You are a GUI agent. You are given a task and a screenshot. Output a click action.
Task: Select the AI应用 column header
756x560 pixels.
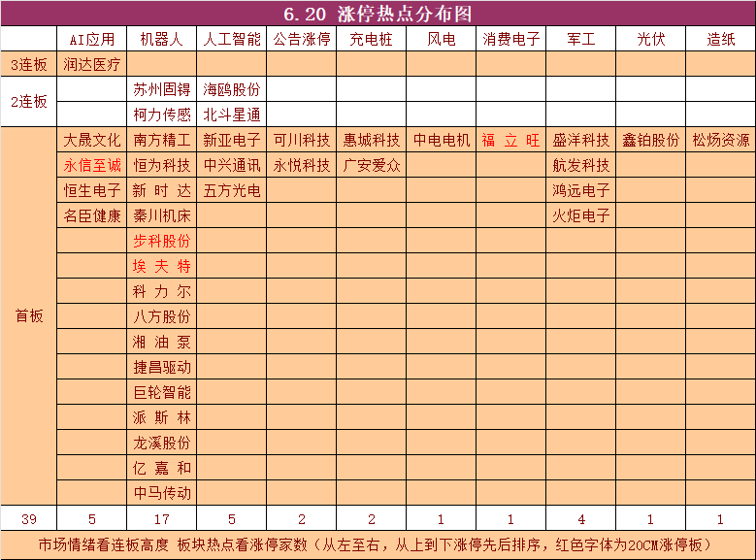pyautogui.click(x=91, y=39)
